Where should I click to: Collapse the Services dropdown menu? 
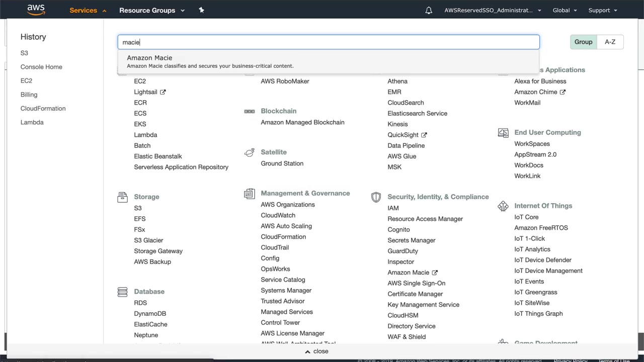(x=88, y=10)
